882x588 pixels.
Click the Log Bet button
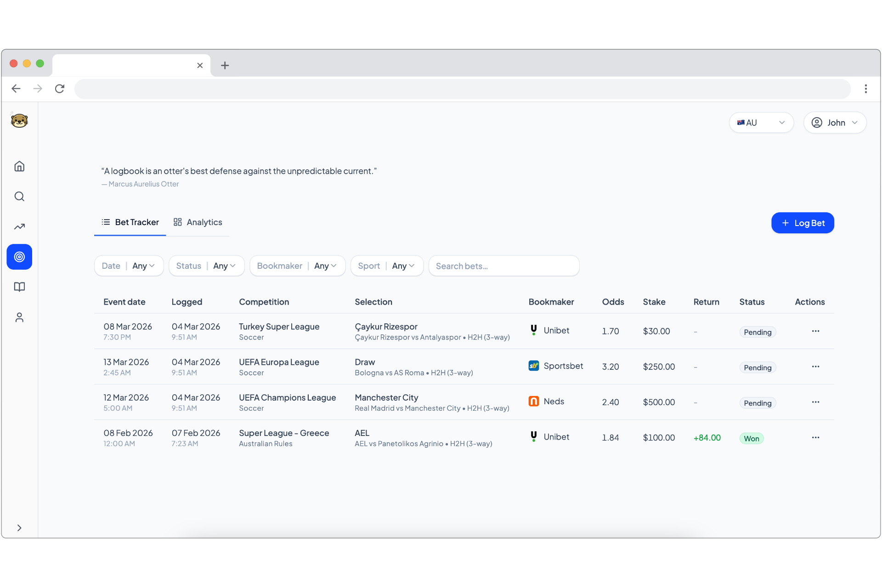pos(803,223)
